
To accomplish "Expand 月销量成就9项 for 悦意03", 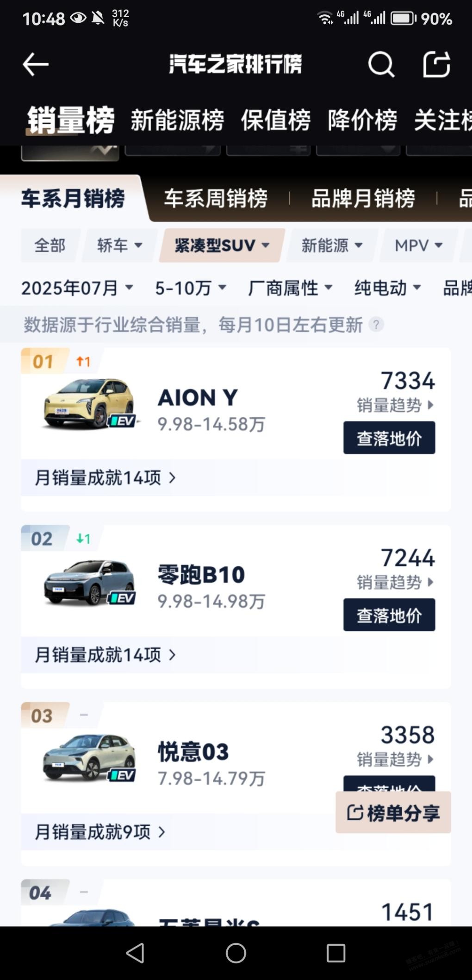I will point(99,832).
